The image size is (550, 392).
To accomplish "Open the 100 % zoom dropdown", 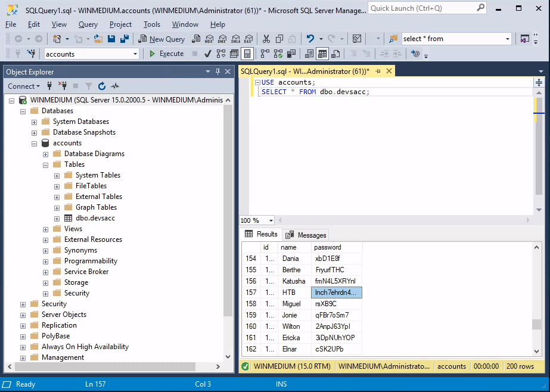I will tap(271, 220).
